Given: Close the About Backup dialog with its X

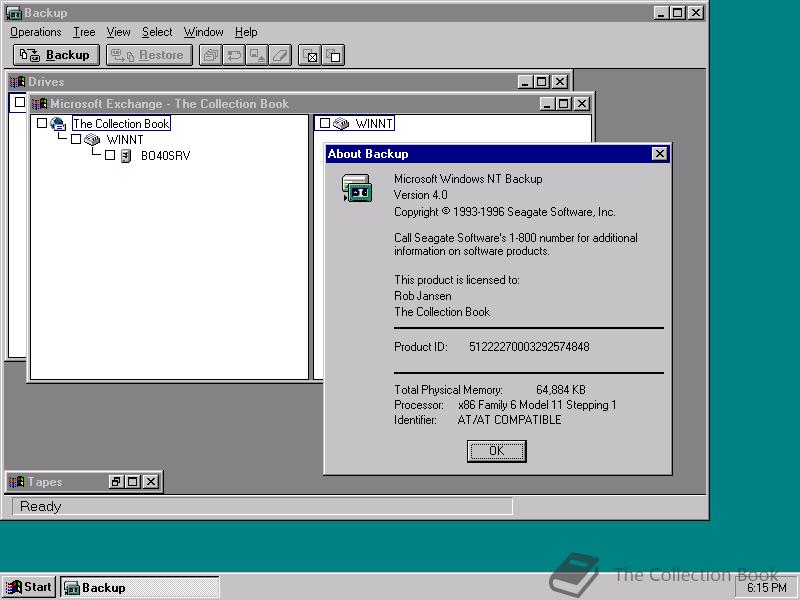Looking at the screenshot, I should 660,154.
